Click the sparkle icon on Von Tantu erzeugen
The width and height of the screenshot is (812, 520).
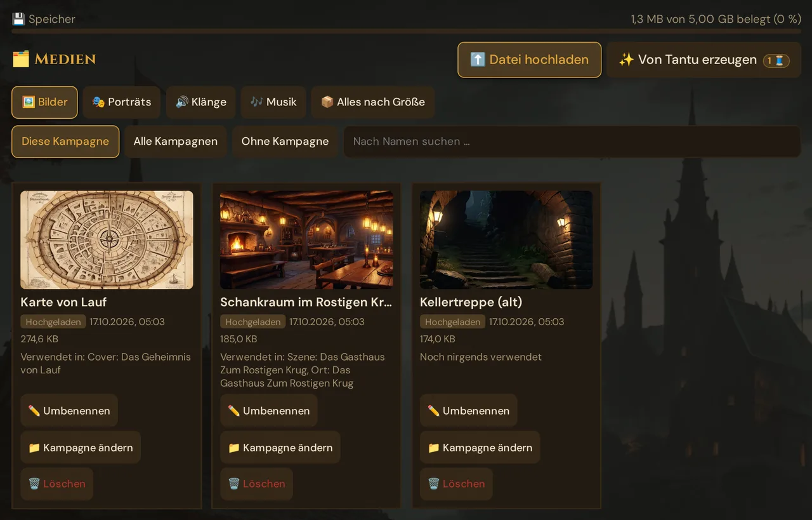coord(626,60)
